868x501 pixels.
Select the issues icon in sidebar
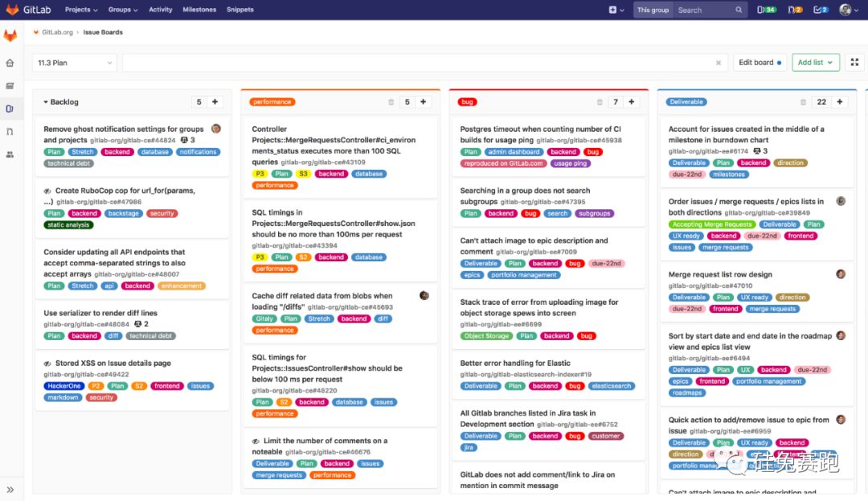point(10,109)
